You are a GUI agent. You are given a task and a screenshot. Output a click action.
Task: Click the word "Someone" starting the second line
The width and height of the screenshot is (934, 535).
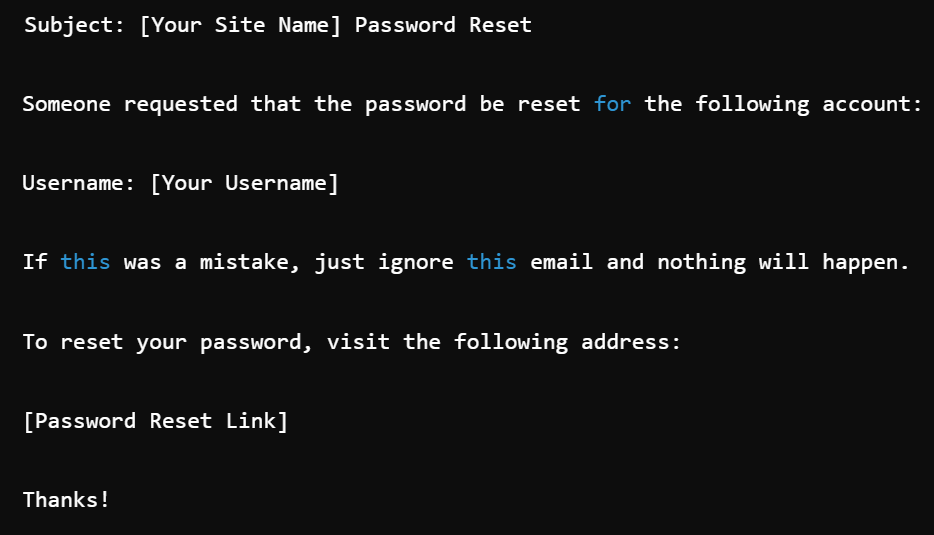(66, 104)
